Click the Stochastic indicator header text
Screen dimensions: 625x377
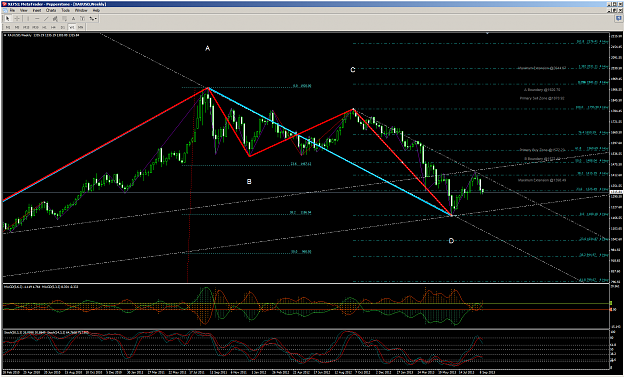tap(46, 332)
